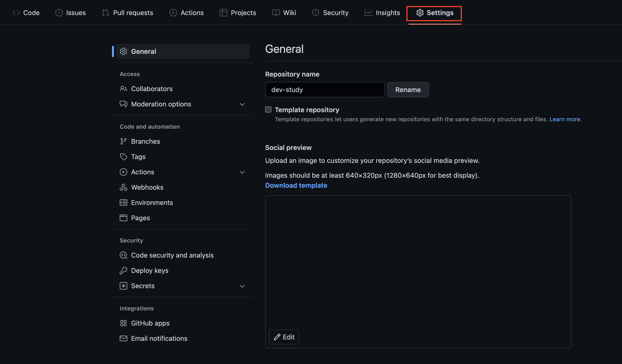Image resolution: width=622 pixels, height=364 pixels.
Task: Click the Repository name input field
Action: (325, 90)
